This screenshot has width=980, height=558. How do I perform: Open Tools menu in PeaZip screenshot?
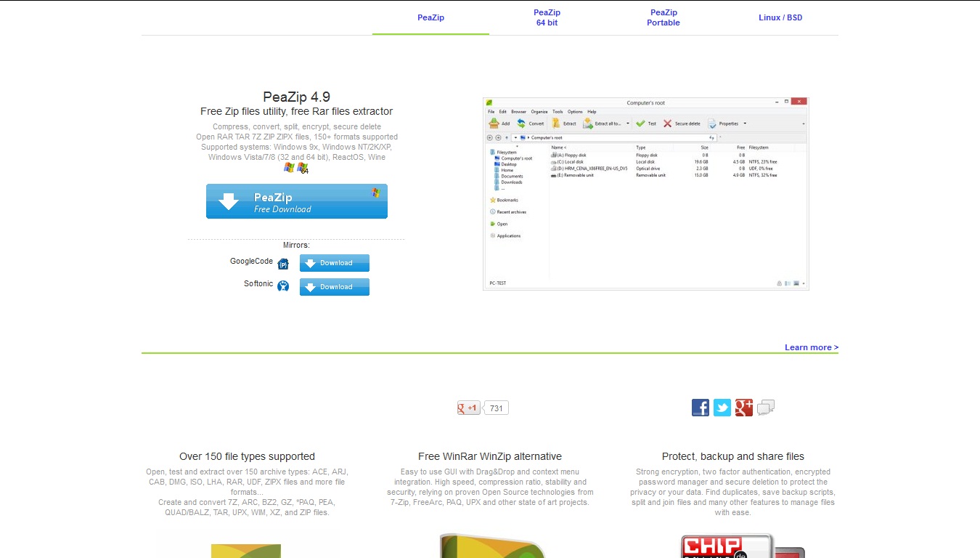pyautogui.click(x=558, y=112)
